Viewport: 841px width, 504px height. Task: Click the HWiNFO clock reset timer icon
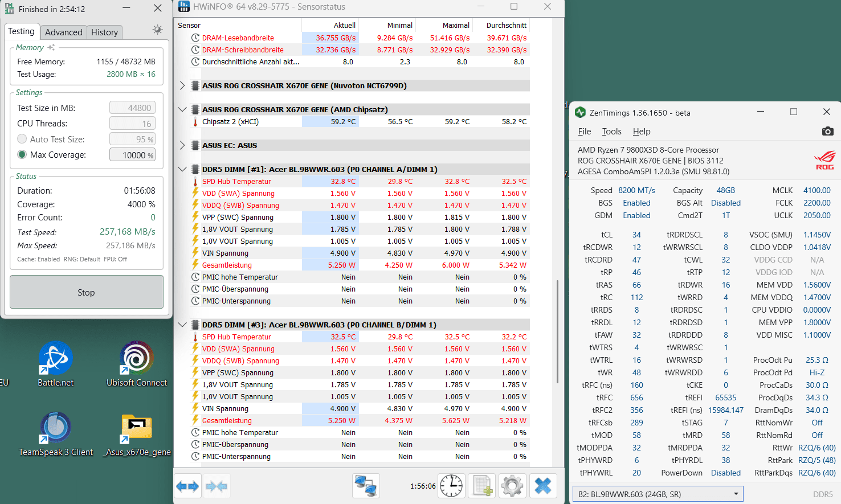pyautogui.click(x=451, y=486)
